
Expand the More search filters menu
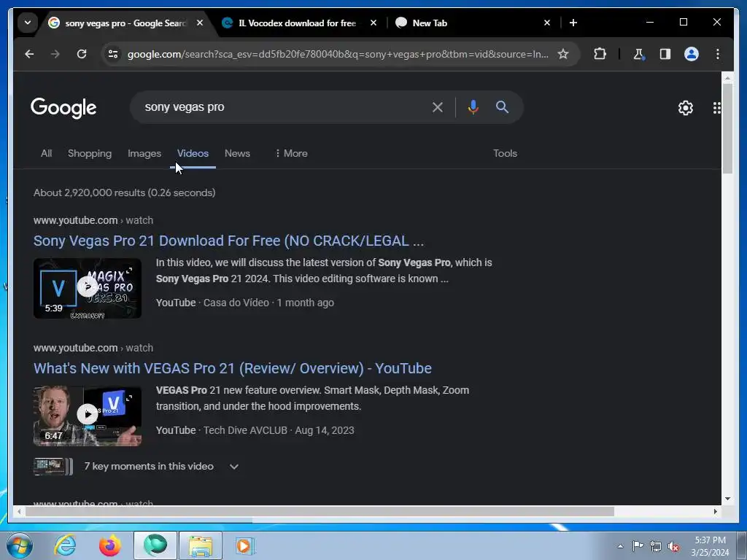coord(291,153)
